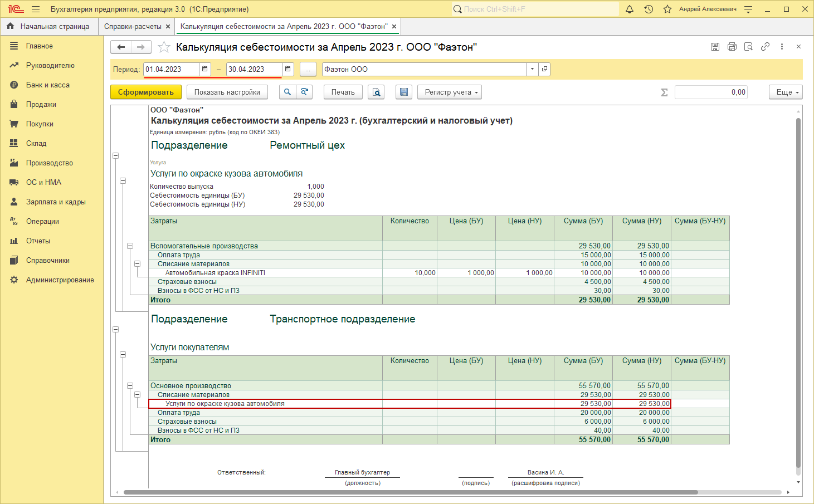The image size is (814, 504).
Task: Open Склад section
Action: [36, 144]
